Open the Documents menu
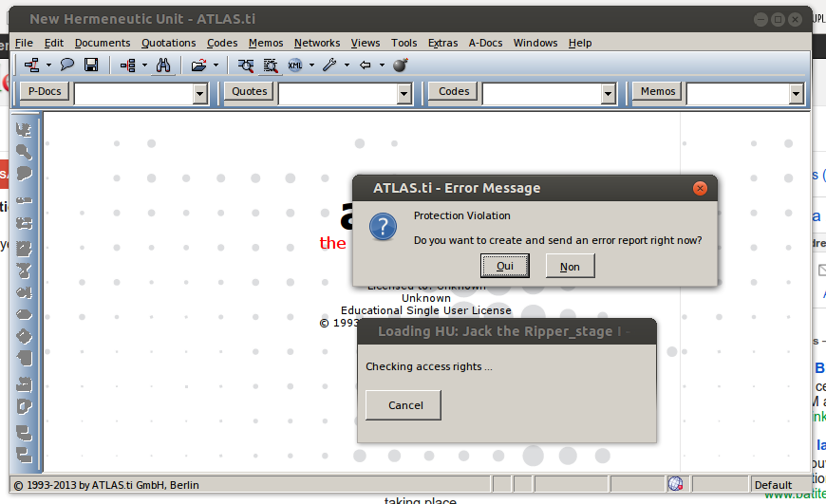The width and height of the screenshot is (826, 504). pyautogui.click(x=103, y=43)
